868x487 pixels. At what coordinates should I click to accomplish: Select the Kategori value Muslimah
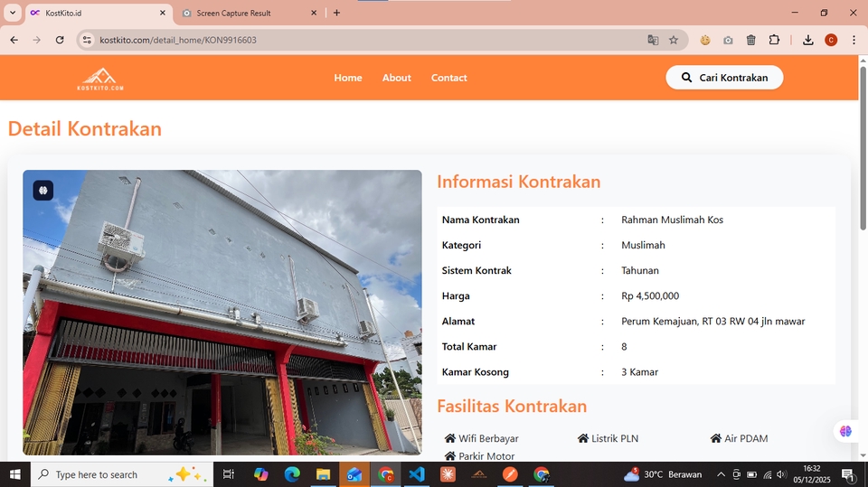pyautogui.click(x=643, y=245)
